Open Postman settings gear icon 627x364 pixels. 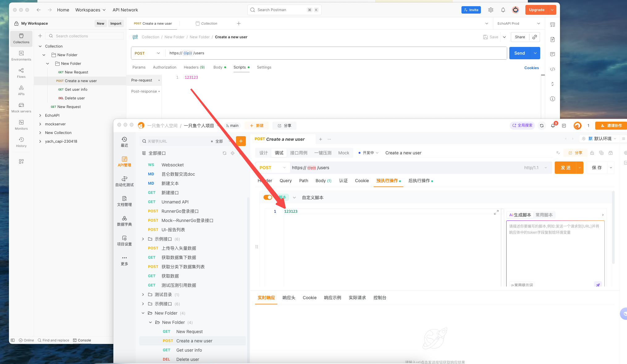pos(490,10)
